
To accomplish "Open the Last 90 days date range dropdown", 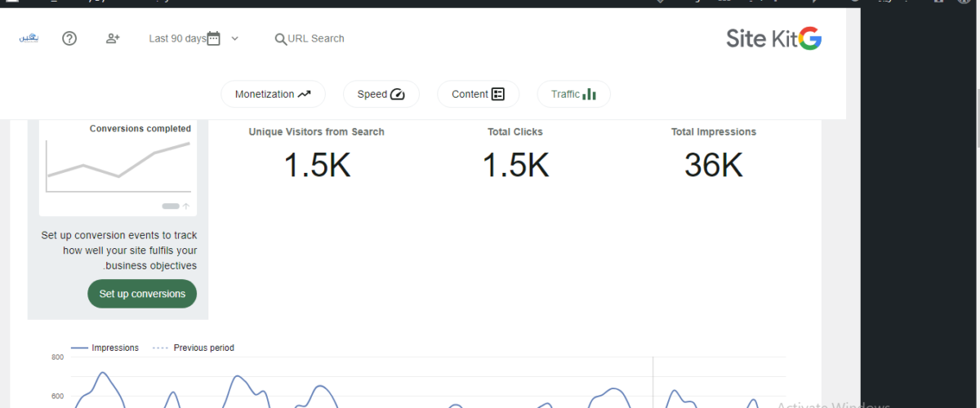I will coord(194,38).
